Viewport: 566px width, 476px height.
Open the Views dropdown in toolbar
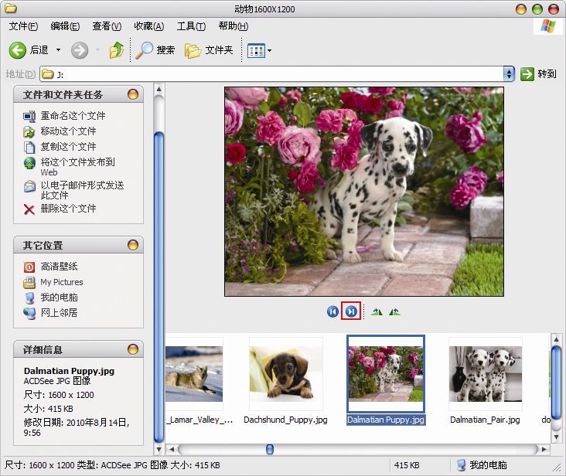259,51
